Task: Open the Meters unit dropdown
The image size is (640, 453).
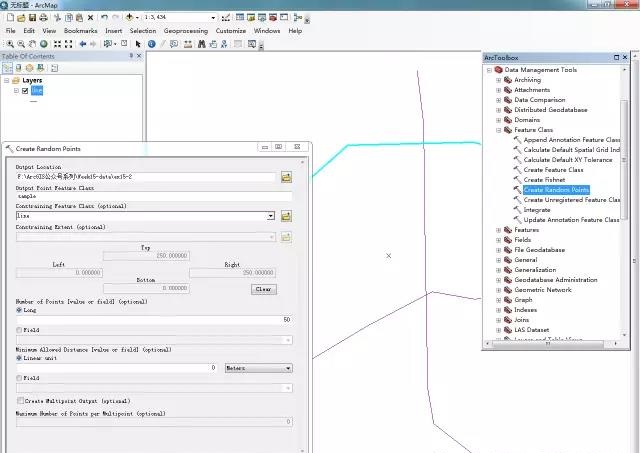Action: point(288,368)
